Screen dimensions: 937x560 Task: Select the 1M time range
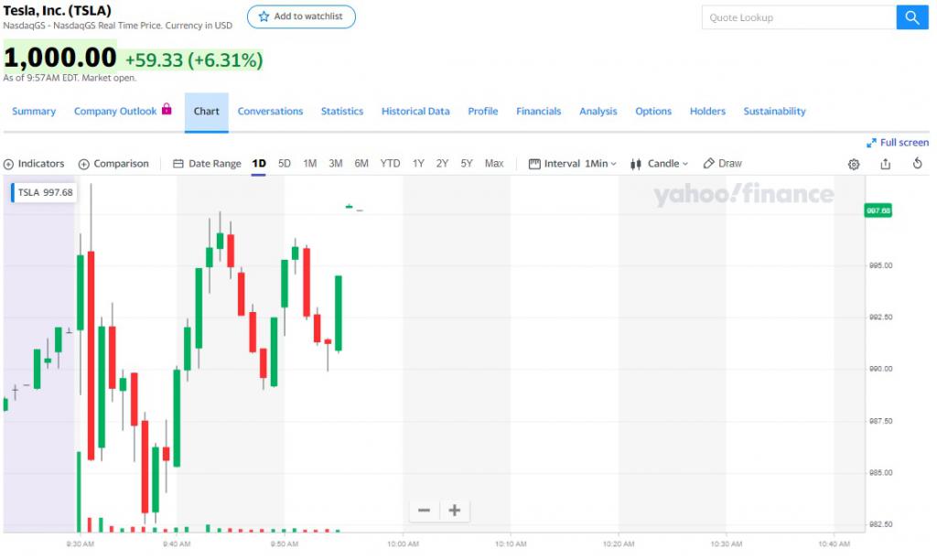[x=309, y=164]
